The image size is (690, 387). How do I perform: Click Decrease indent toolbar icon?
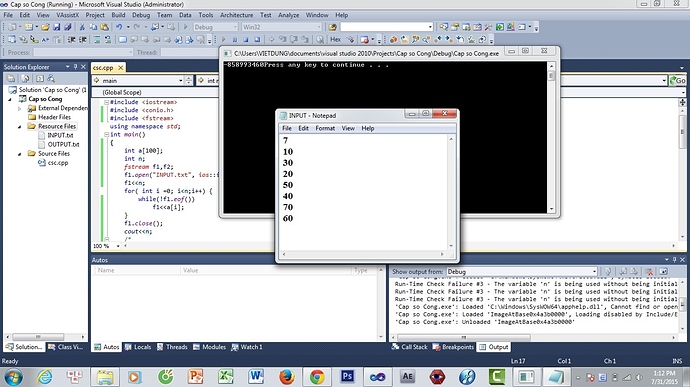click(71, 40)
